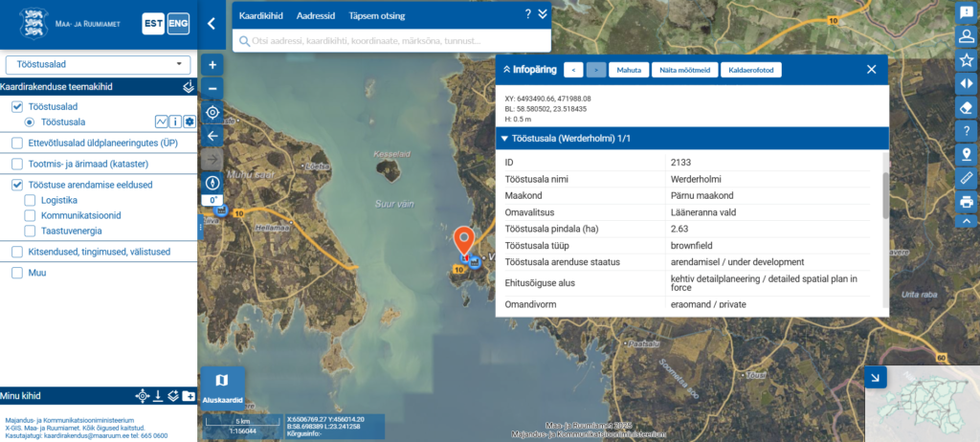Viewport: 980px width, 442px height.
Task: Open the Aadressid tab
Action: coord(316,16)
